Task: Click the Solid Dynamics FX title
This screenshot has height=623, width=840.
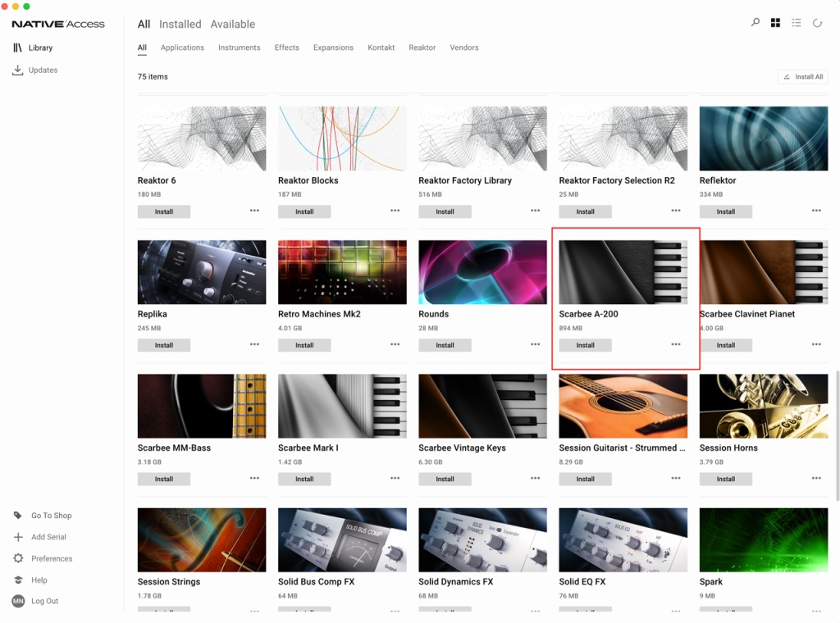Action: point(456,581)
